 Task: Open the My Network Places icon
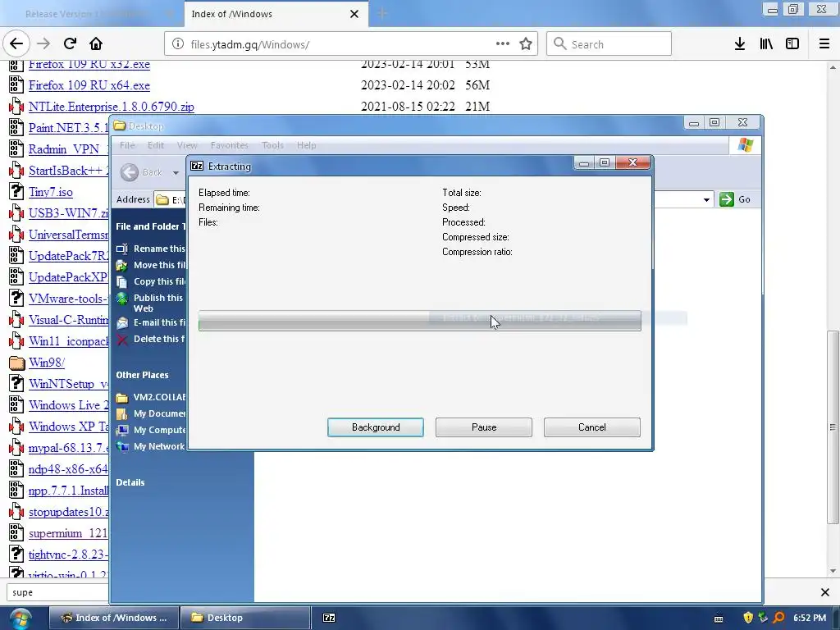[122, 447]
